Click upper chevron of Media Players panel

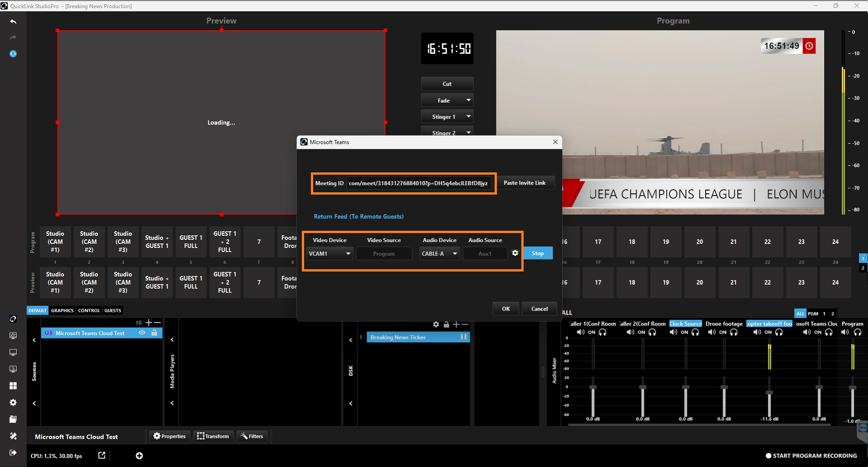[172, 339]
